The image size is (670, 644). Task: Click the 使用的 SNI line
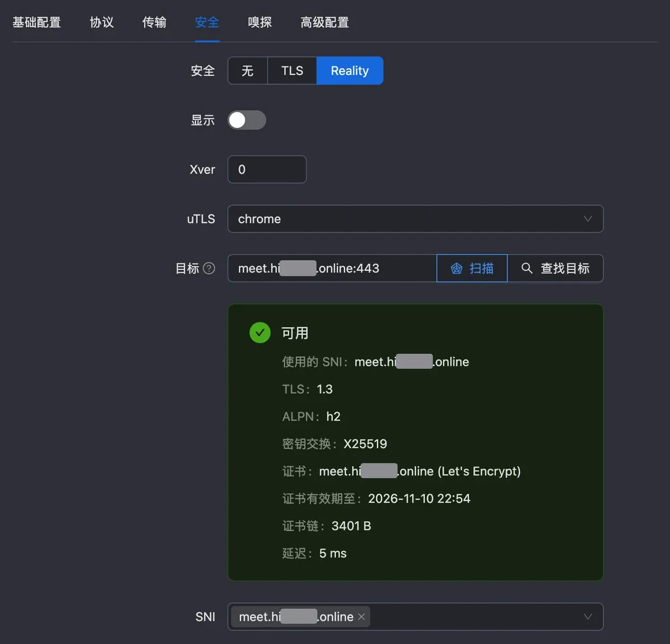pos(375,362)
